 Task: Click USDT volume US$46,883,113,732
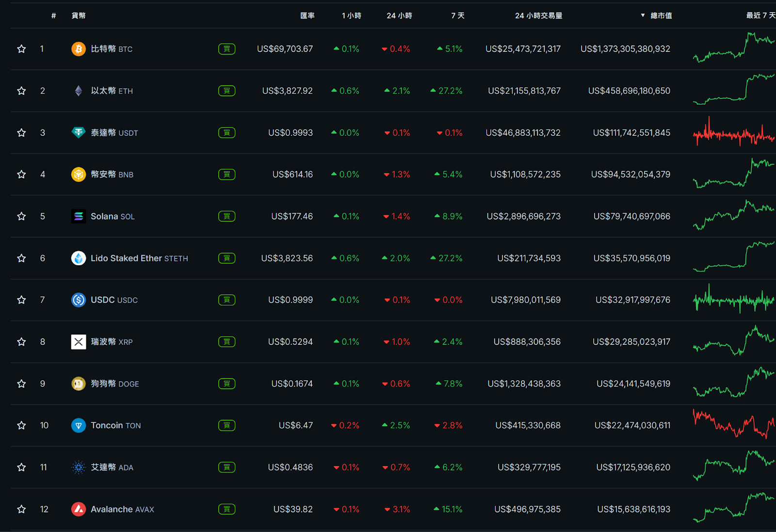(523, 132)
